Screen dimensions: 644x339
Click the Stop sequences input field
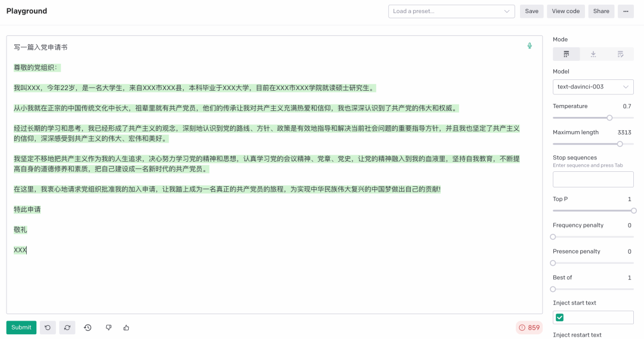[x=593, y=179]
